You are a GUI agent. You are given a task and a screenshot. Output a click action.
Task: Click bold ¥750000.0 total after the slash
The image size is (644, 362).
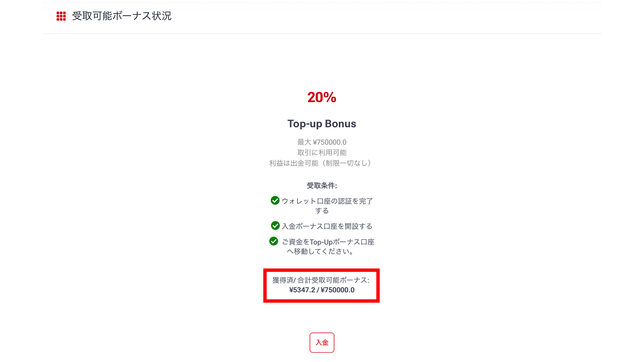tap(337, 290)
